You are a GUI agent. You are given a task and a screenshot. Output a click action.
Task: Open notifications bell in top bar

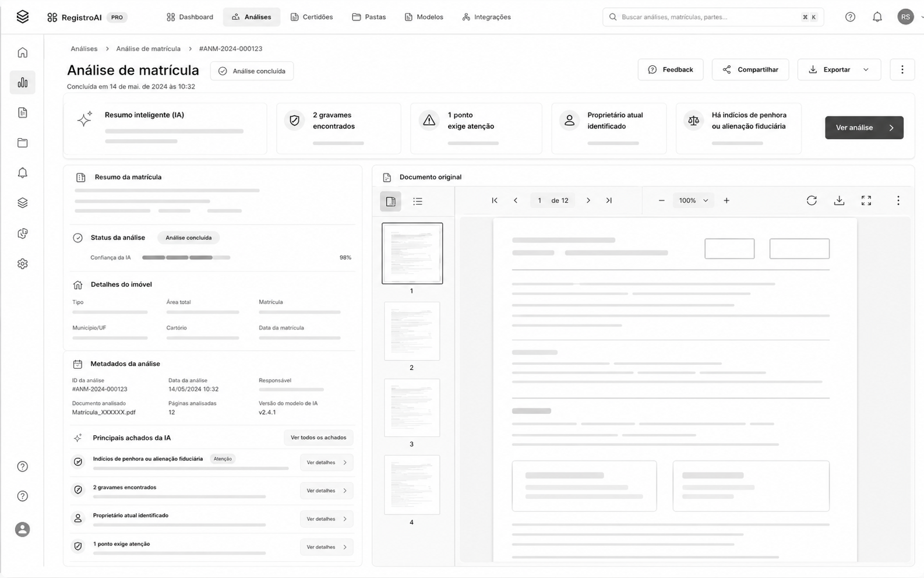tap(877, 17)
